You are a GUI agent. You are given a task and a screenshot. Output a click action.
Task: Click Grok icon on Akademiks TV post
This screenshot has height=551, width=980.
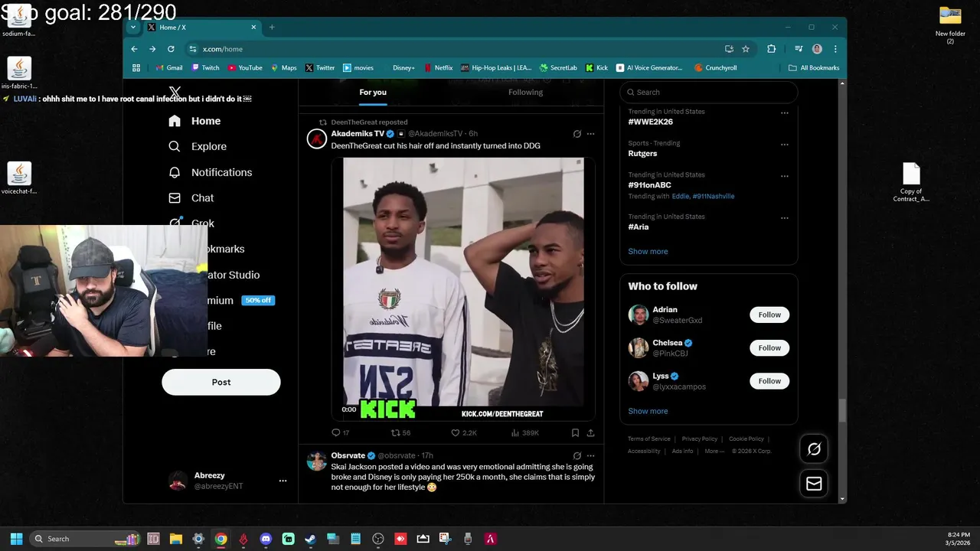[x=577, y=134]
